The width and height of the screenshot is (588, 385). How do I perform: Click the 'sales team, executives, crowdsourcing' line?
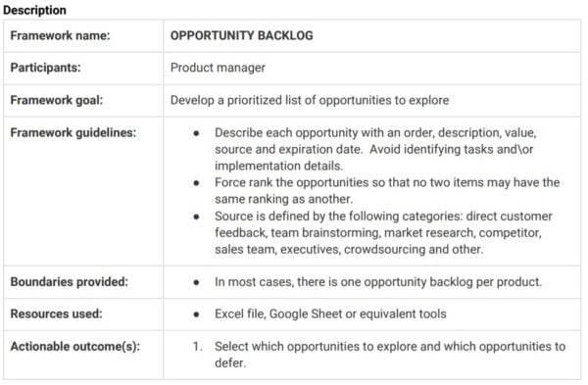pos(349,249)
